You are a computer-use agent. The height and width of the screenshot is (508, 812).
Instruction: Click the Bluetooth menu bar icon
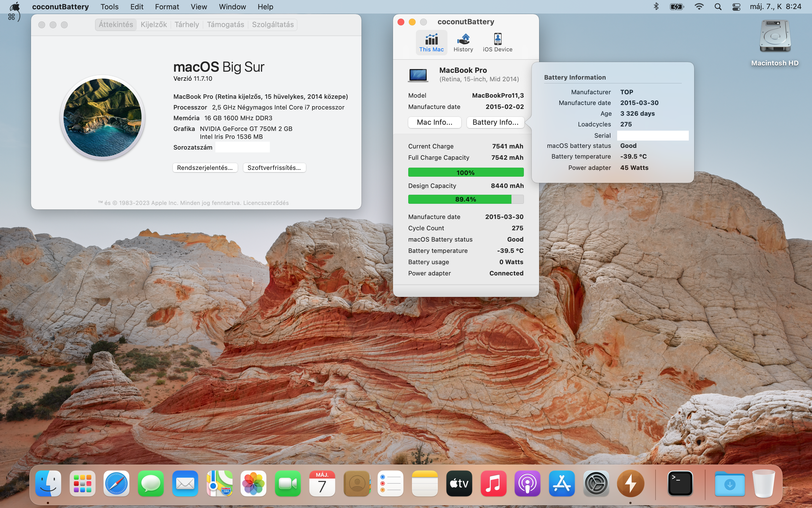tap(656, 7)
